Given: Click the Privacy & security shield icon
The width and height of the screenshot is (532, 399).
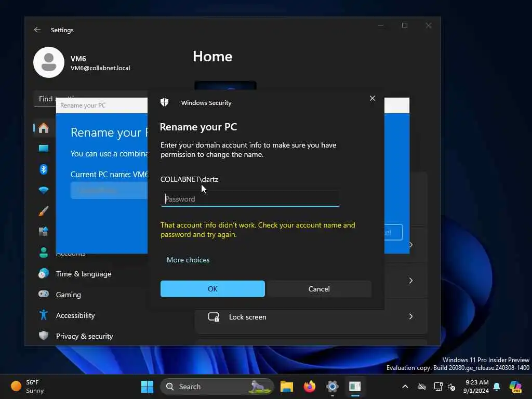Looking at the screenshot, I should (x=44, y=336).
